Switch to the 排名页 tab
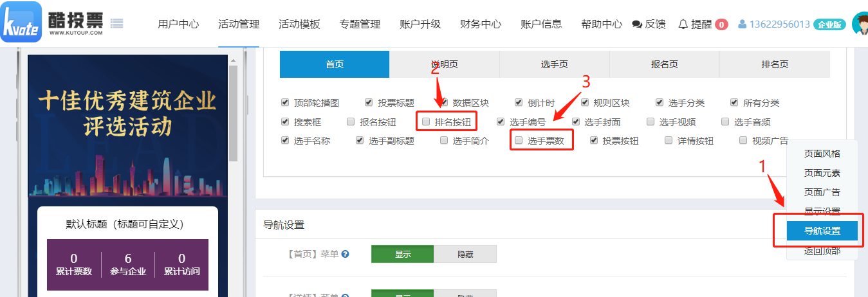Screen dimensions: 868x297 tap(775, 64)
